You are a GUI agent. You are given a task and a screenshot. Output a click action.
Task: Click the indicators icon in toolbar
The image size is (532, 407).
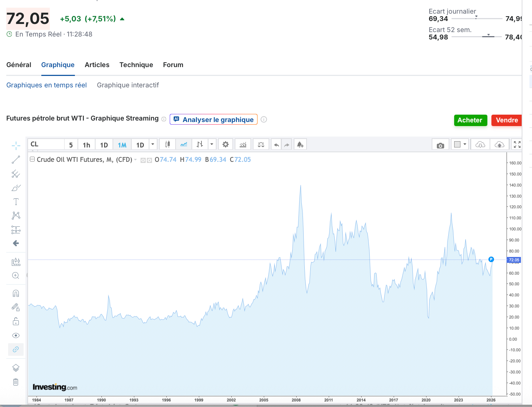[243, 145]
